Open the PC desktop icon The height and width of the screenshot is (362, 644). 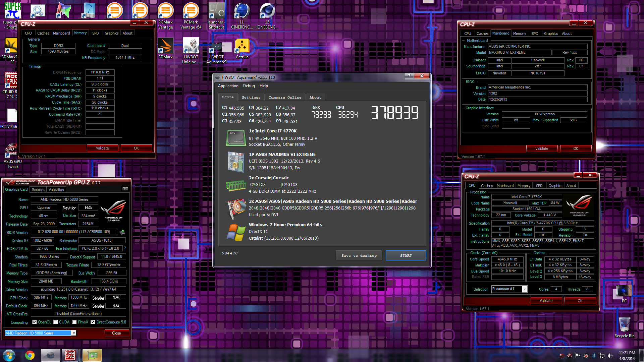coord(624,293)
